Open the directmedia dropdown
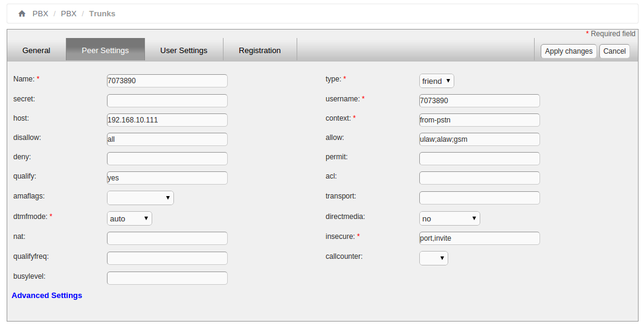The image size is (644, 327). 449,218
